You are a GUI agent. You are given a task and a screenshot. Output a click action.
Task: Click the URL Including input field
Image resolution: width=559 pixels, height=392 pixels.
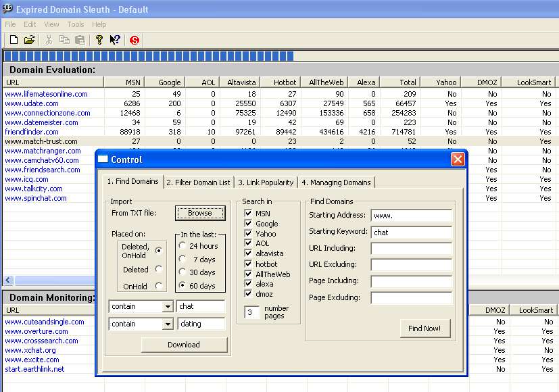tap(411, 248)
